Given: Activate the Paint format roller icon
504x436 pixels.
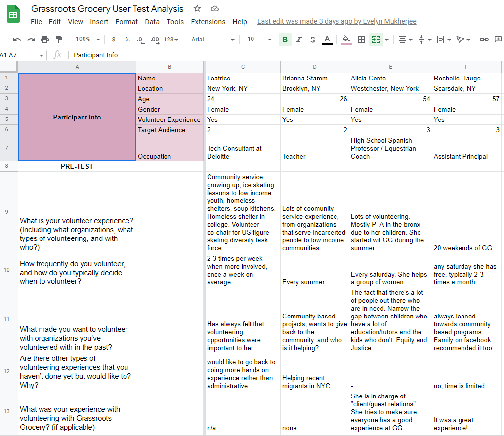Looking at the screenshot, I should pyautogui.click(x=59, y=40).
